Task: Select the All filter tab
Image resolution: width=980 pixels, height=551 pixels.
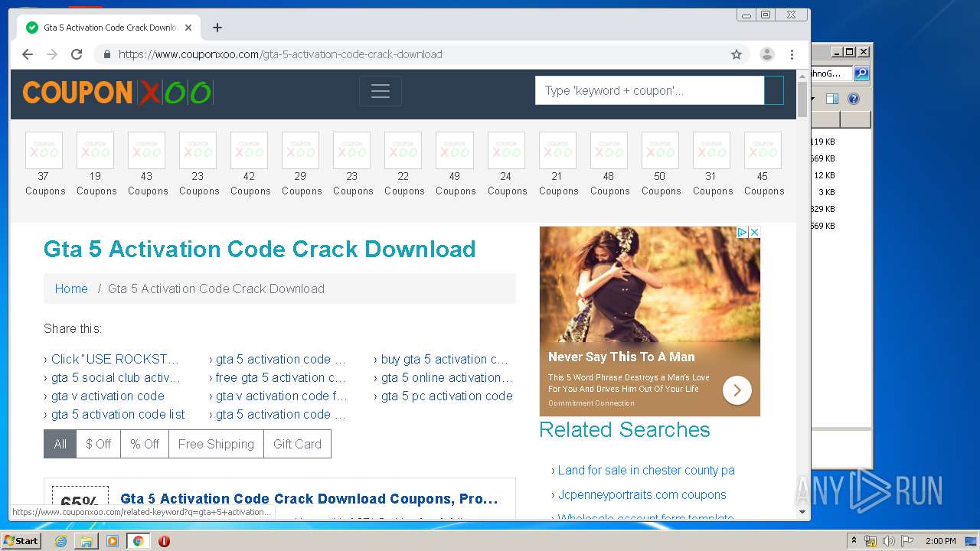Action: click(60, 444)
